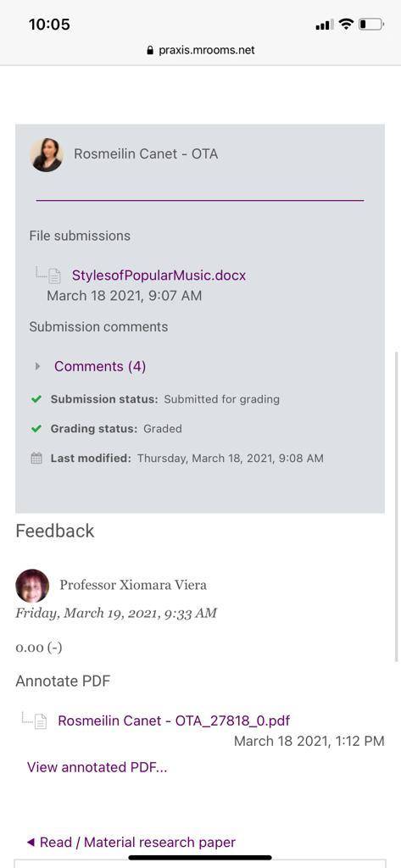Click the green checkmark next to Grading status
The width and height of the screenshot is (401, 868).
point(36,428)
